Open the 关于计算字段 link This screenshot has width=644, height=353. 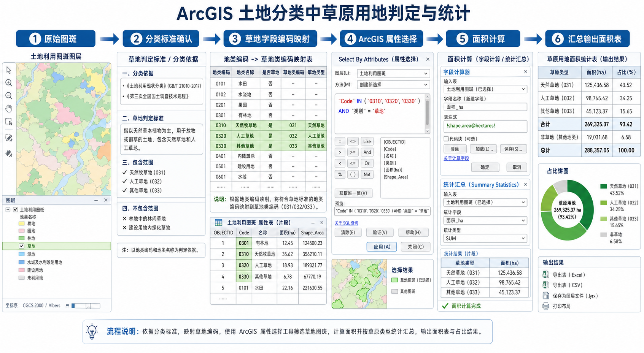coord(456,158)
